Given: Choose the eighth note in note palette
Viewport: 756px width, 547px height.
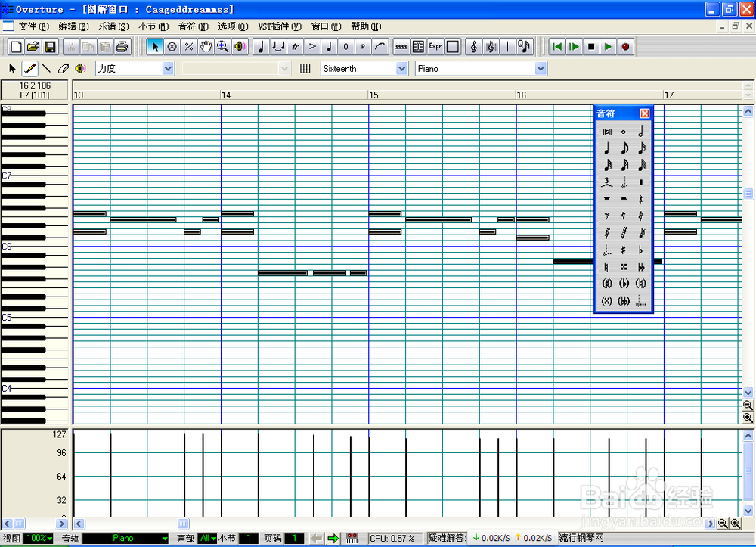Looking at the screenshot, I should [x=624, y=148].
